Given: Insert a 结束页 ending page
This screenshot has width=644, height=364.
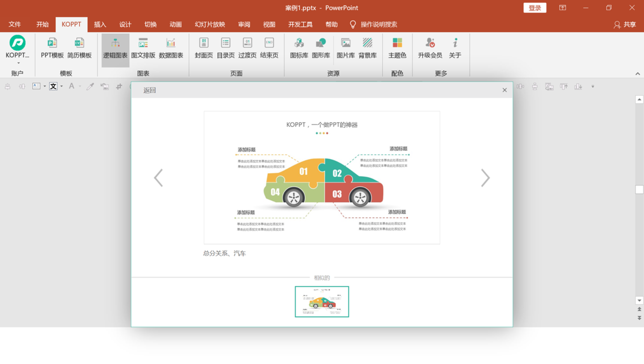Looking at the screenshot, I should point(269,48).
